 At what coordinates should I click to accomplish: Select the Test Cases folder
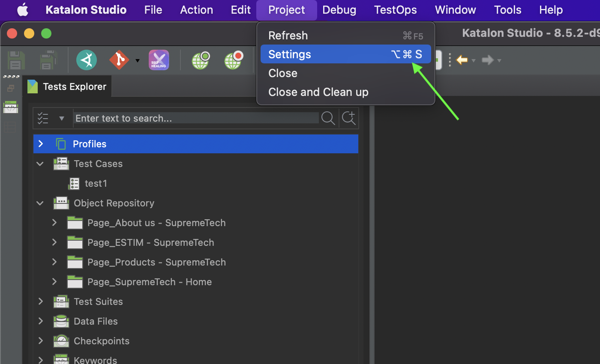[x=98, y=164]
